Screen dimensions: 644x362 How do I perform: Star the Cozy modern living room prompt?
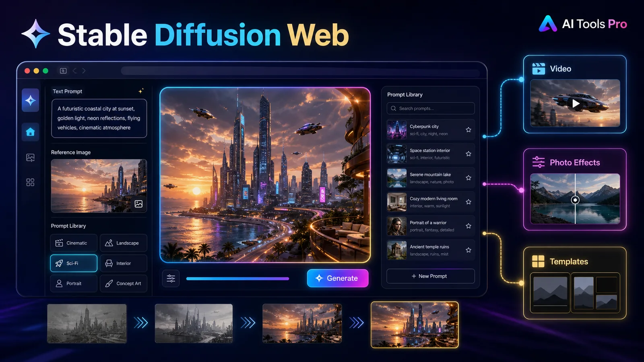469,202
